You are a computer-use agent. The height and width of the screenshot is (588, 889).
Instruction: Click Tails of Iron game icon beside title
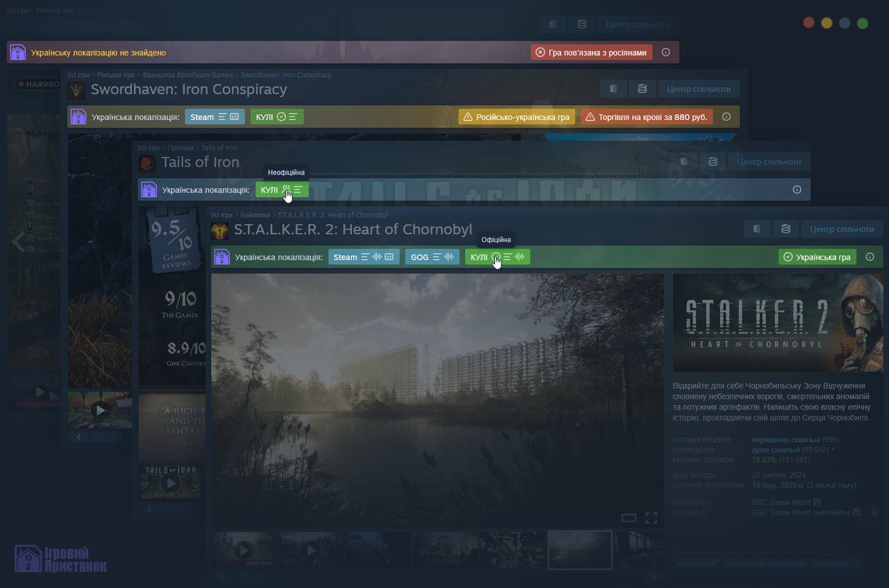147,163
